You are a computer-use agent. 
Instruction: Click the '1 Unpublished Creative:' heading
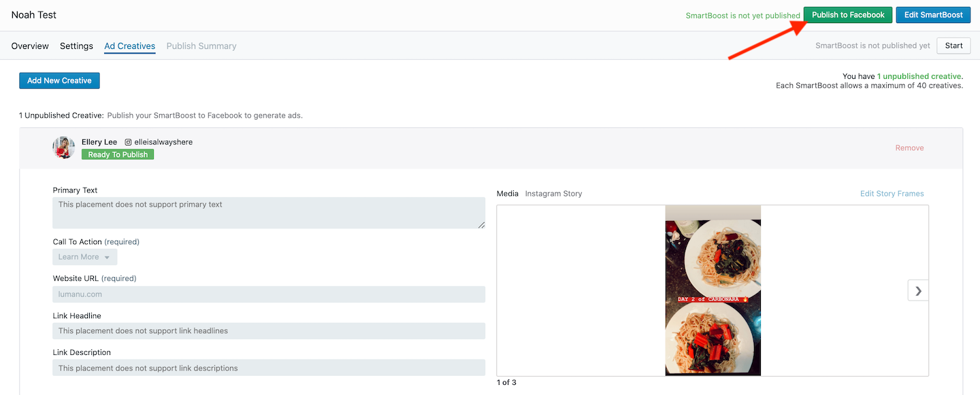(61, 116)
